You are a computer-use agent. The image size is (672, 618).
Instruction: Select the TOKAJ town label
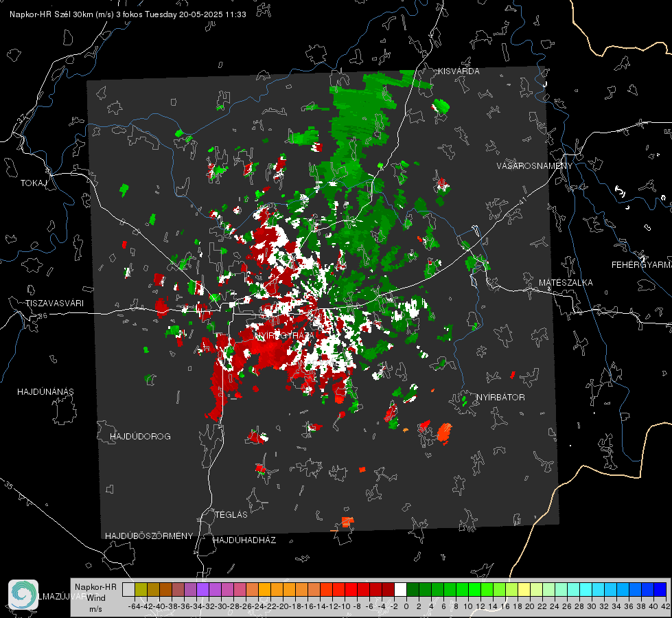pyautogui.click(x=34, y=183)
